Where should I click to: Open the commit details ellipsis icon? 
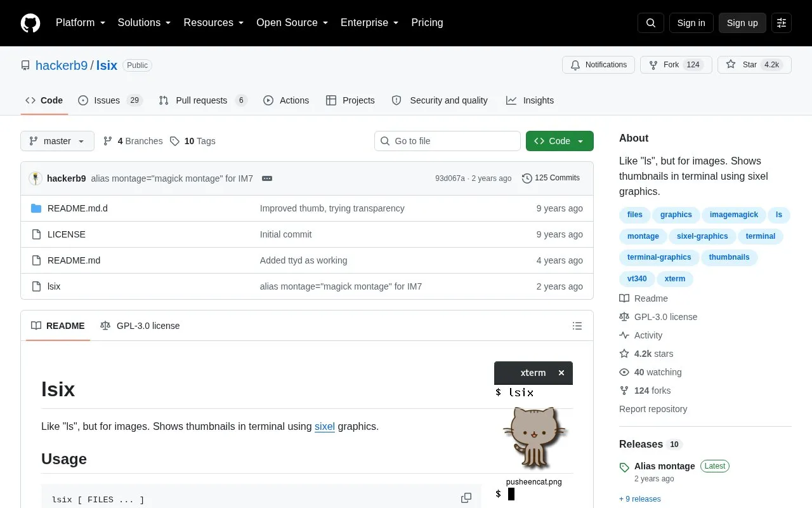pyautogui.click(x=267, y=178)
